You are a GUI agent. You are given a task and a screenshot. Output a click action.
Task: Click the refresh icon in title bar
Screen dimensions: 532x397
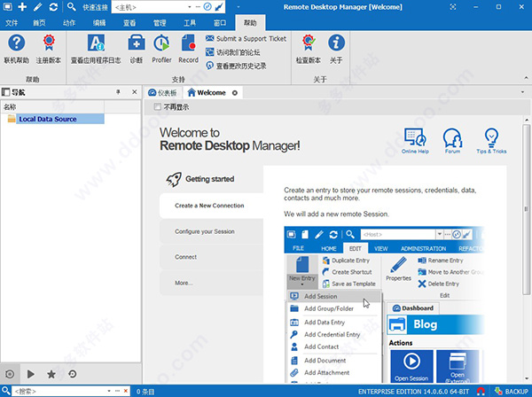click(x=53, y=7)
